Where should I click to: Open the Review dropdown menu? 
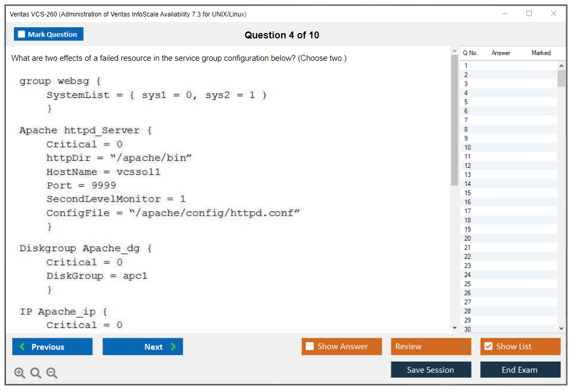coord(431,347)
